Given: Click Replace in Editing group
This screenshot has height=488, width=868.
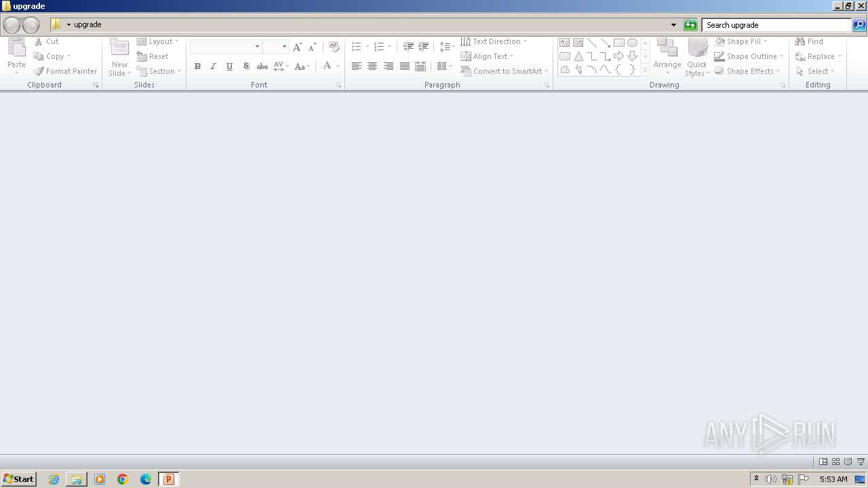Looking at the screenshot, I should (x=818, y=56).
